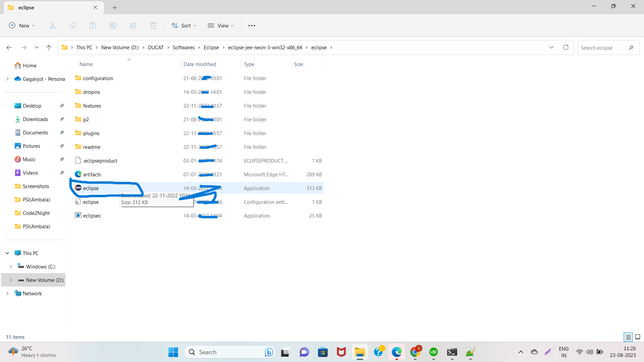Select the eclipsec application file
644x362 pixels.
198,216
